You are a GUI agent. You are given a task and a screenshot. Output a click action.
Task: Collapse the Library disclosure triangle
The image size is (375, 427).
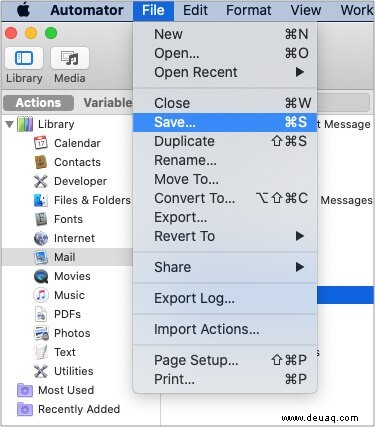click(10, 124)
